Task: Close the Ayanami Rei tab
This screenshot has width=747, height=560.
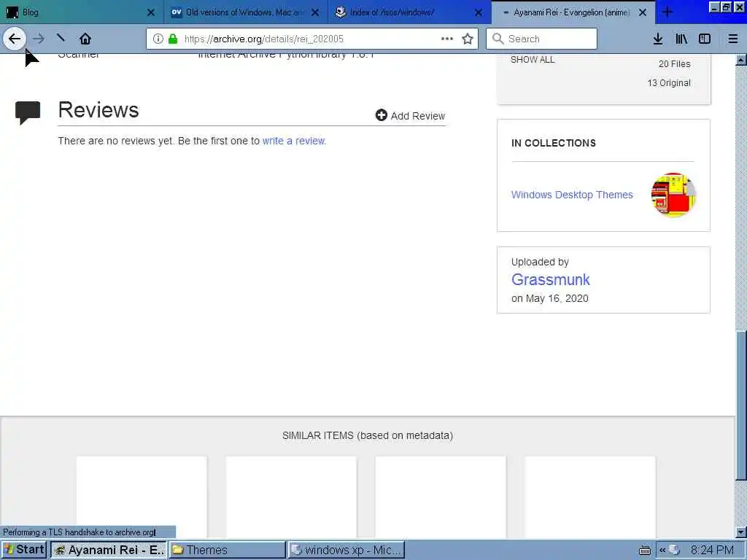Action: pos(643,12)
